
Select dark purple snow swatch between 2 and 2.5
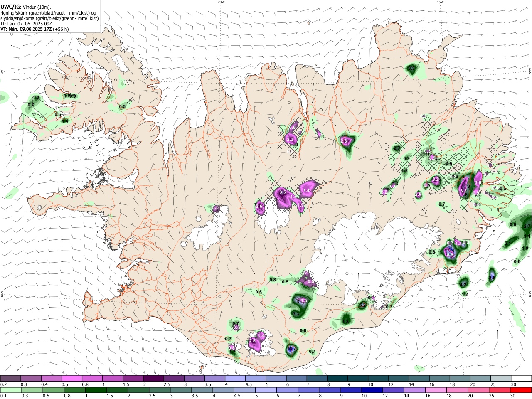point(153,379)
